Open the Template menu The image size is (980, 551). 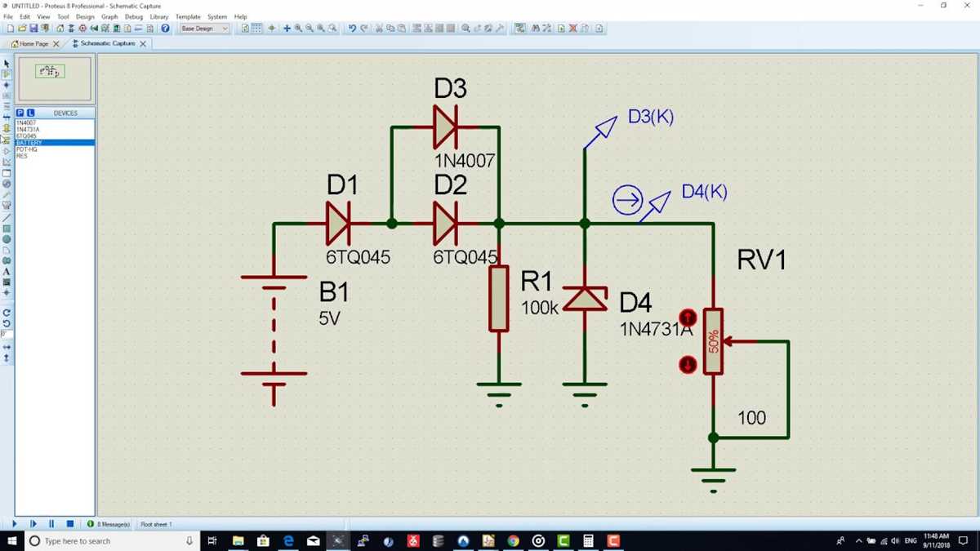[188, 16]
